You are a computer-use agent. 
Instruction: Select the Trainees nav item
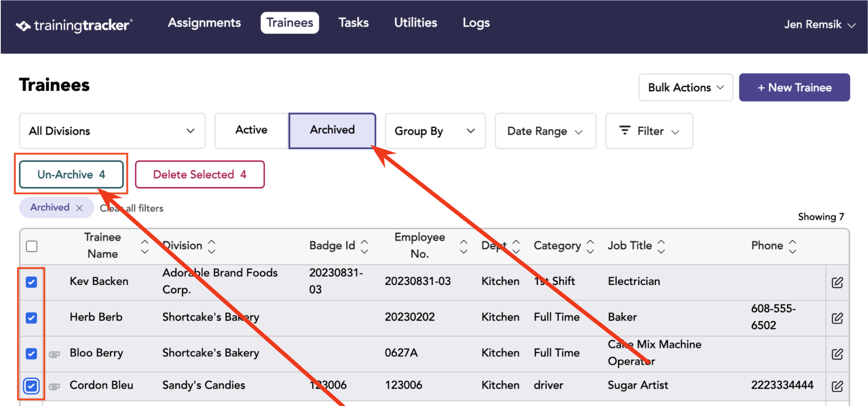[290, 23]
